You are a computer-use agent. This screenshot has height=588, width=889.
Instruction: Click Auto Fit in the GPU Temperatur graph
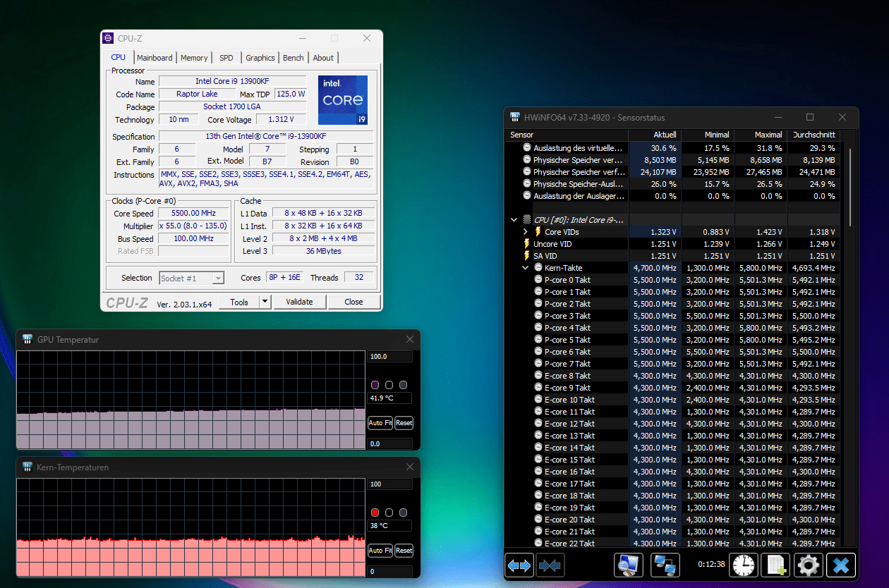coord(380,423)
